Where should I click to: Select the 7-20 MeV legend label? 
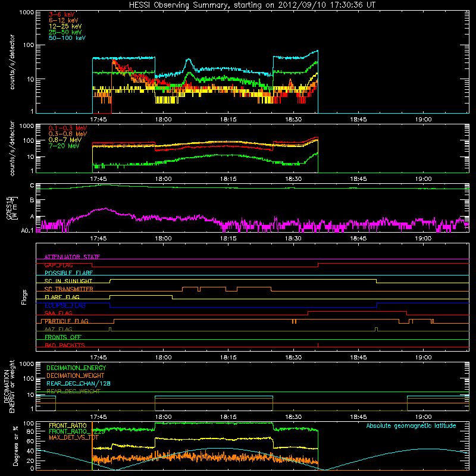(x=64, y=146)
